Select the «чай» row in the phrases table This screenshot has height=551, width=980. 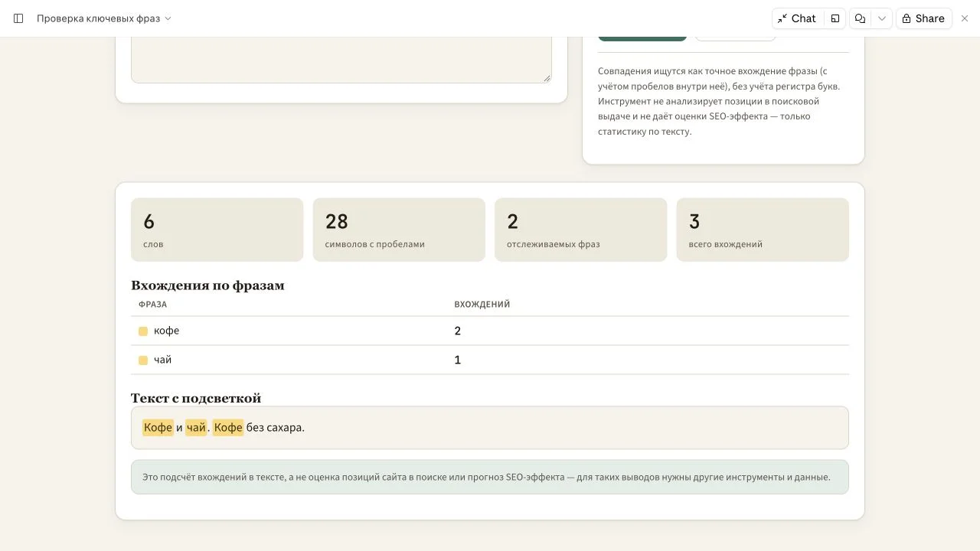click(490, 360)
